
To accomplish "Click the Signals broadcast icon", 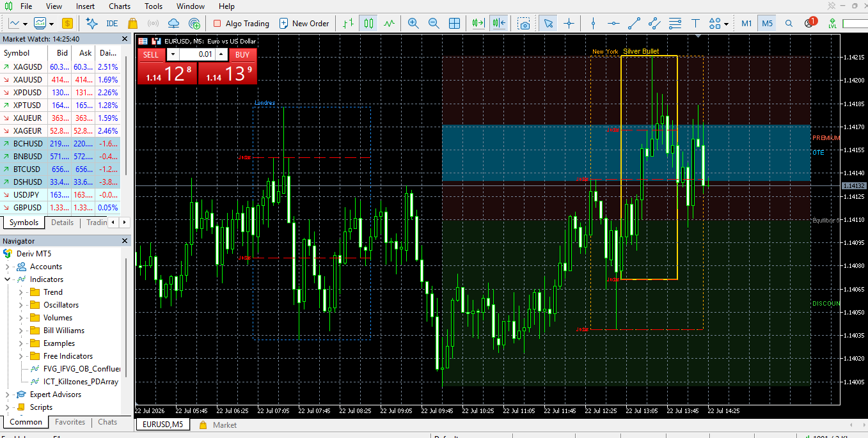I will pos(154,24).
